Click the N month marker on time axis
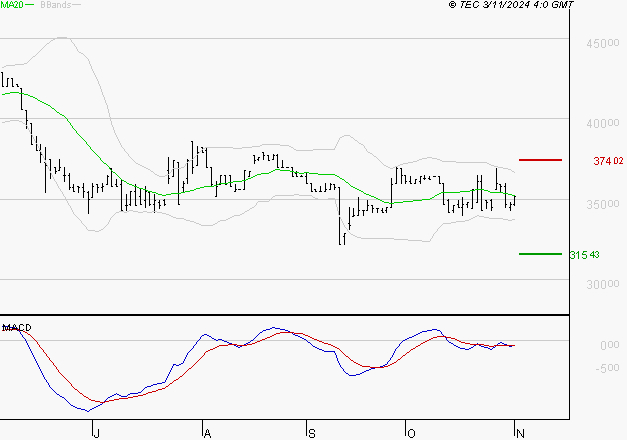 tap(520, 434)
